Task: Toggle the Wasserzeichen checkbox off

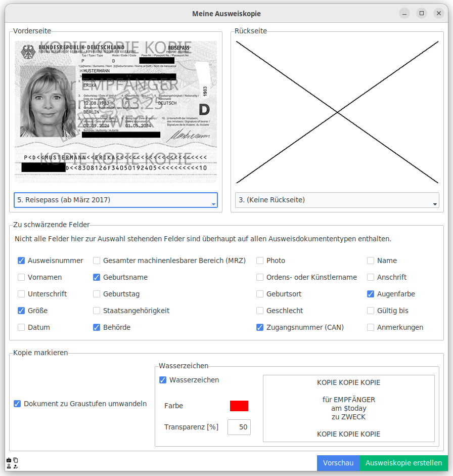Action: [x=163, y=380]
